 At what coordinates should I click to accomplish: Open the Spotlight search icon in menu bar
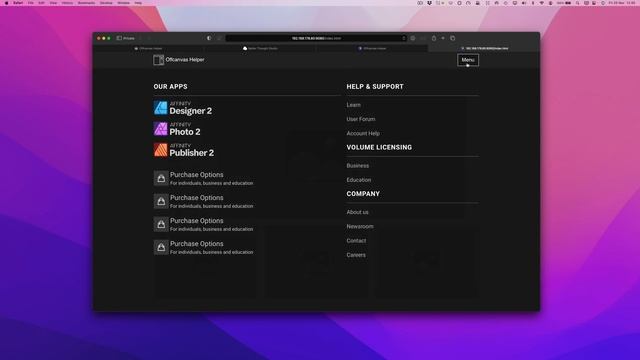(x=578, y=3)
